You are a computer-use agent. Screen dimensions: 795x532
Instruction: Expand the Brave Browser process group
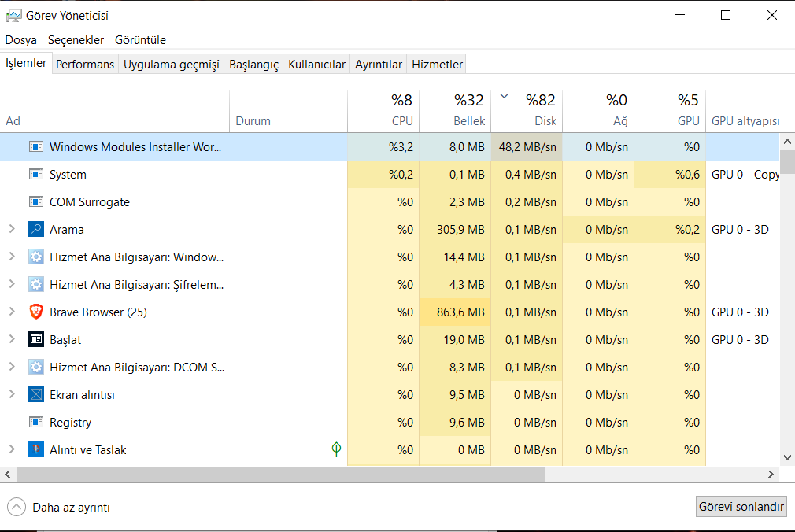(x=12, y=312)
